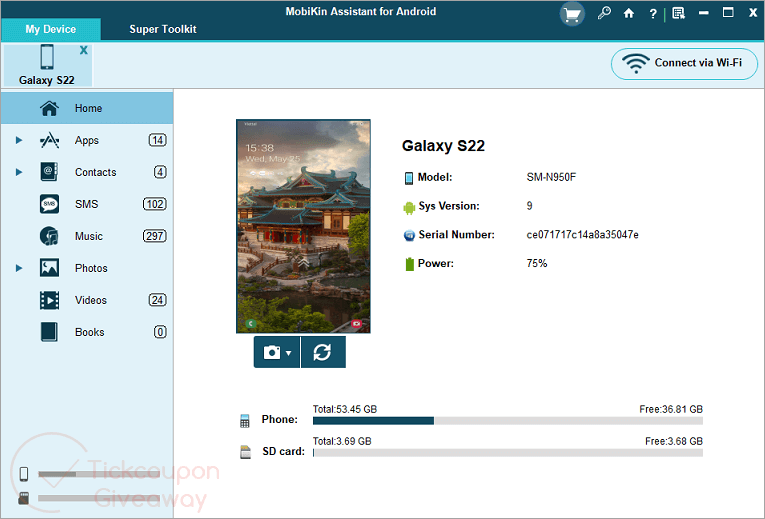Take a screenshot with the camera button
Screen dimensions: 765x519
(272, 352)
